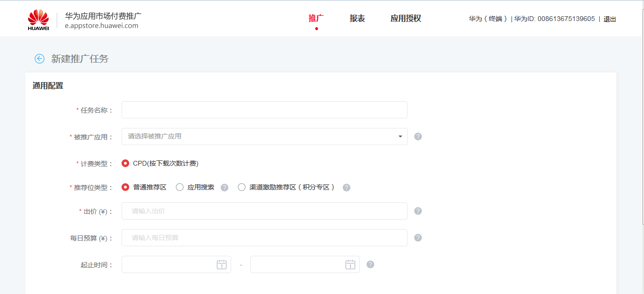The image size is (644, 294).
Task: Open the start date calendar picker
Action: coord(221,264)
